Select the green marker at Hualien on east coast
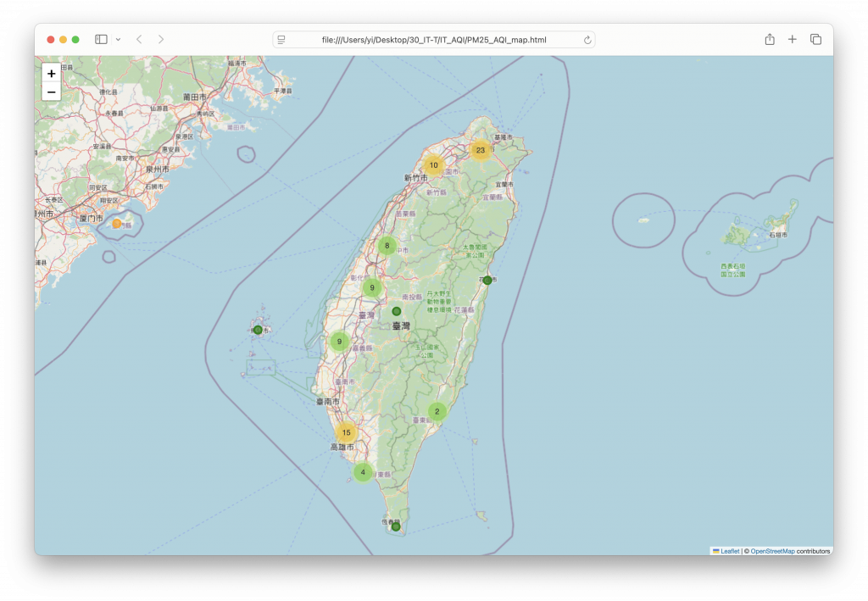 click(487, 280)
